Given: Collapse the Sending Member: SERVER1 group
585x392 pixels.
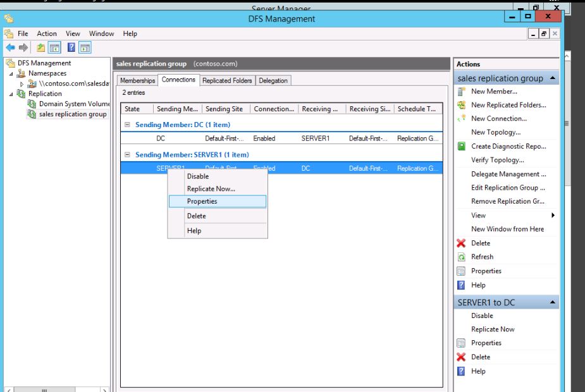Looking at the screenshot, I should [x=128, y=155].
